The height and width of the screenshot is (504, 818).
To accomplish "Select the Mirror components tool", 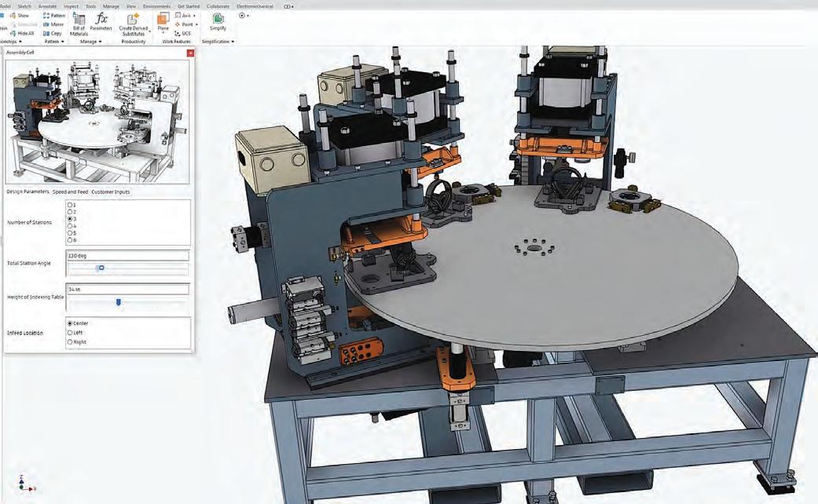I will coord(53,24).
